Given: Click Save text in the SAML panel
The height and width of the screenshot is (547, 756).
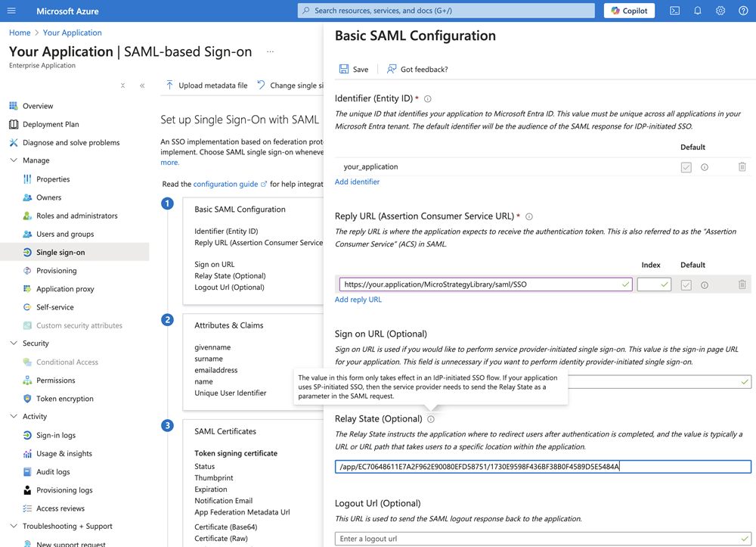Looking at the screenshot, I should point(360,70).
